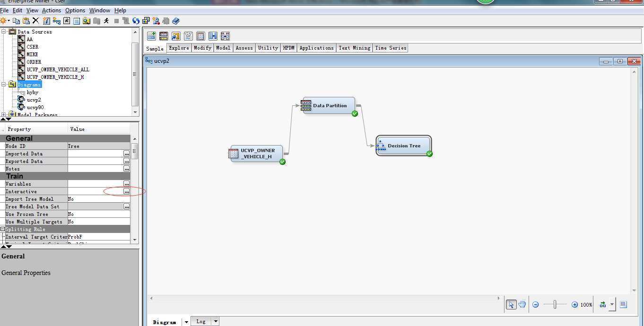Activate the hand pan tool
Screen dimensions: 644x326
click(522, 305)
